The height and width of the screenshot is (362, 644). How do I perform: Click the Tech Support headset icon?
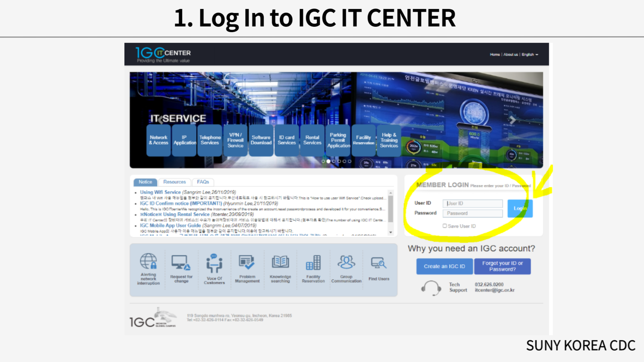(x=431, y=288)
